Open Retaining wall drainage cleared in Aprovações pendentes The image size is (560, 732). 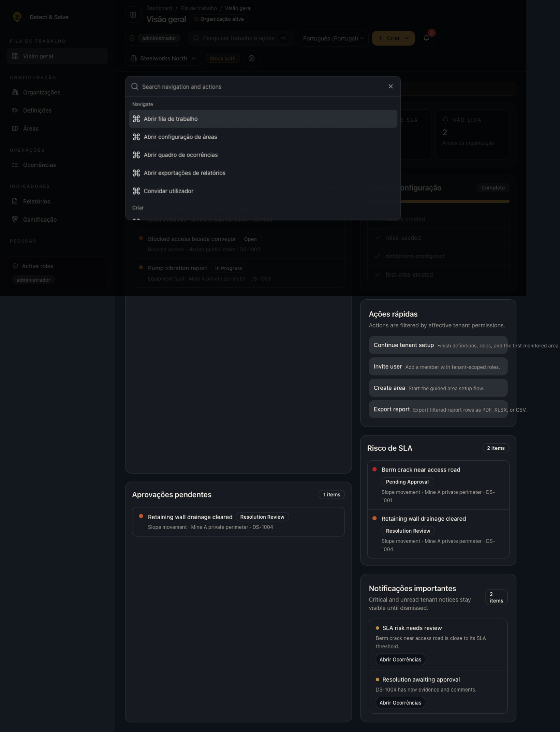[x=238, y=522]
